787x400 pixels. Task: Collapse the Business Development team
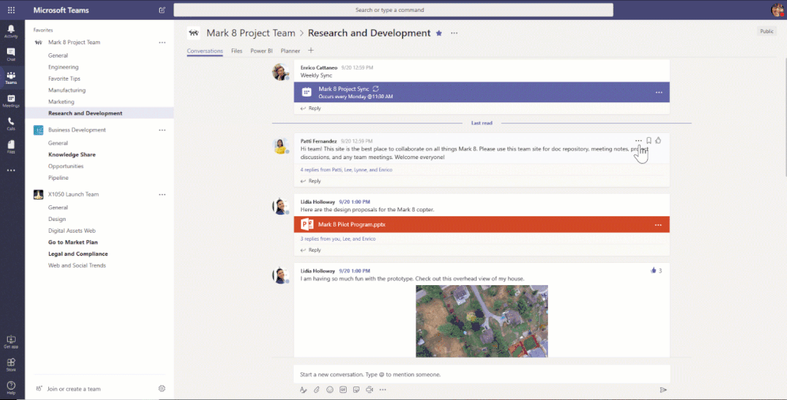point(77,130)
